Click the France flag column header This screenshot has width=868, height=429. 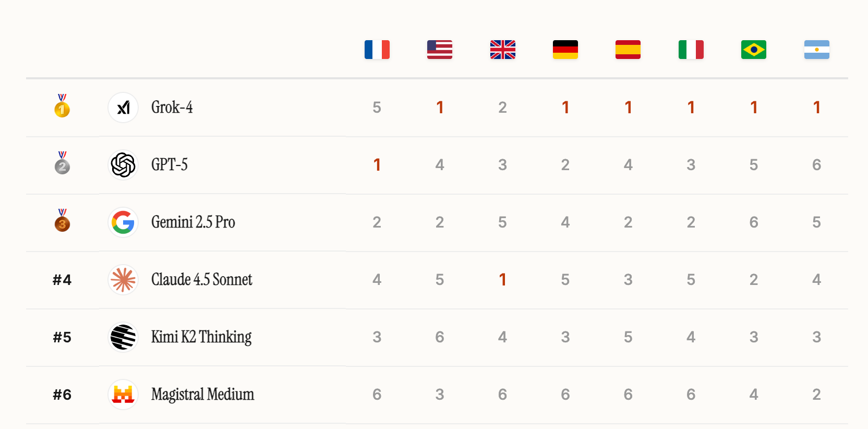(377, 50)
